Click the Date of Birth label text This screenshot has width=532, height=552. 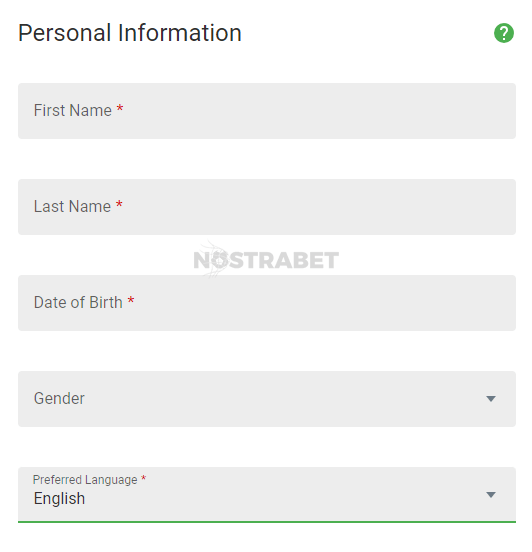(78, 302)
